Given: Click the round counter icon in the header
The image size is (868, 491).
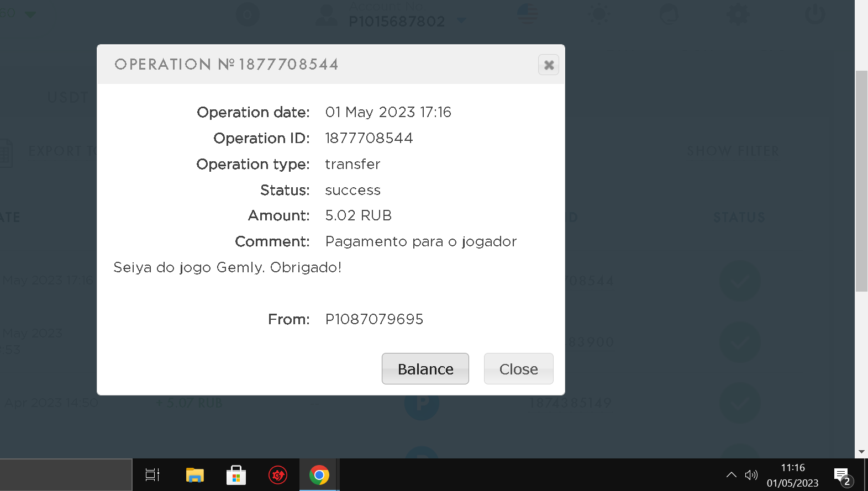Looking at the screenshot, I should tap(248, 15).
